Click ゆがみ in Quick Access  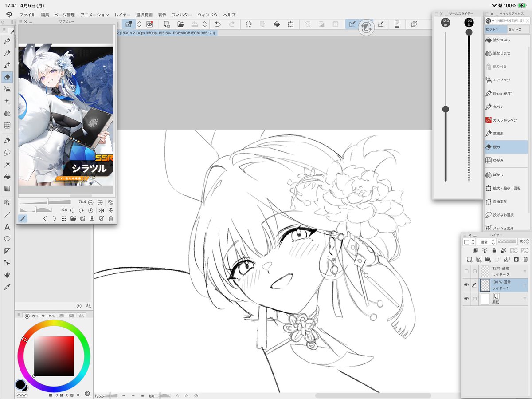507,160
